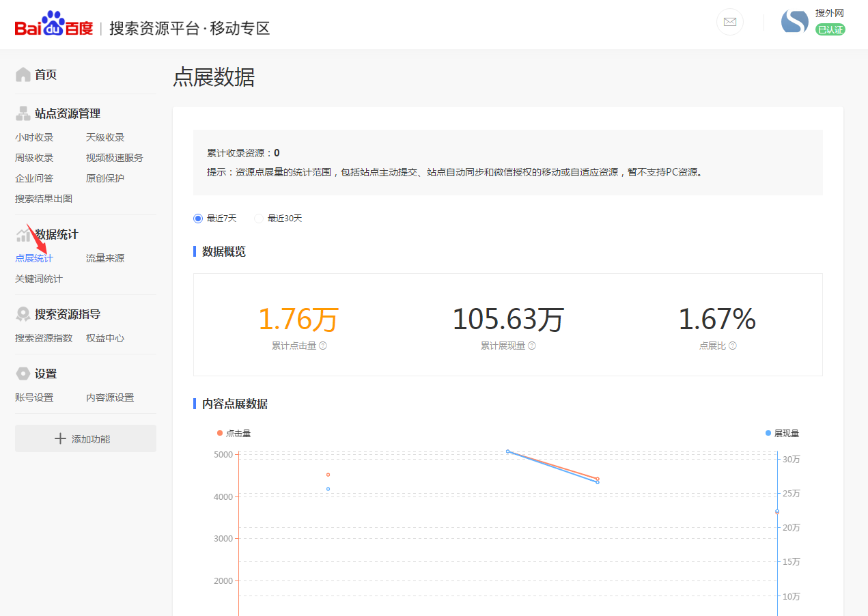This screenshot has width=868, height=616.
Task: Open 关键词统计 from the sidebar
Action: click(38, 278)
